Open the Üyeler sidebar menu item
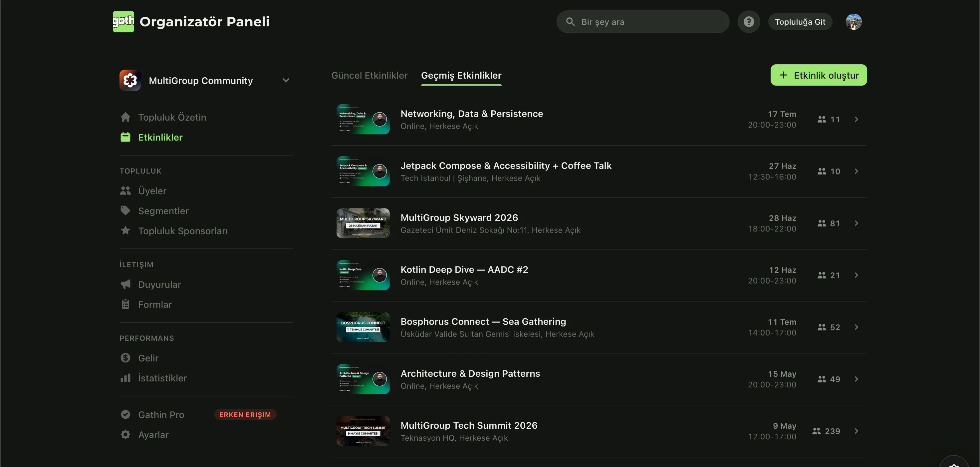Image resolution: width=980 pixels, height=467 pixels. coord(152,191)
